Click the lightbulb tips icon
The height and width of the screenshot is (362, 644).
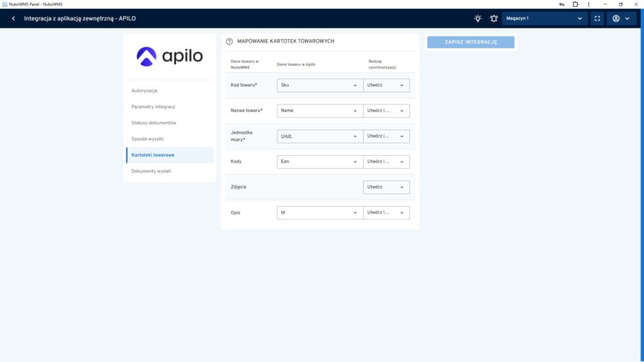(478, 18)
